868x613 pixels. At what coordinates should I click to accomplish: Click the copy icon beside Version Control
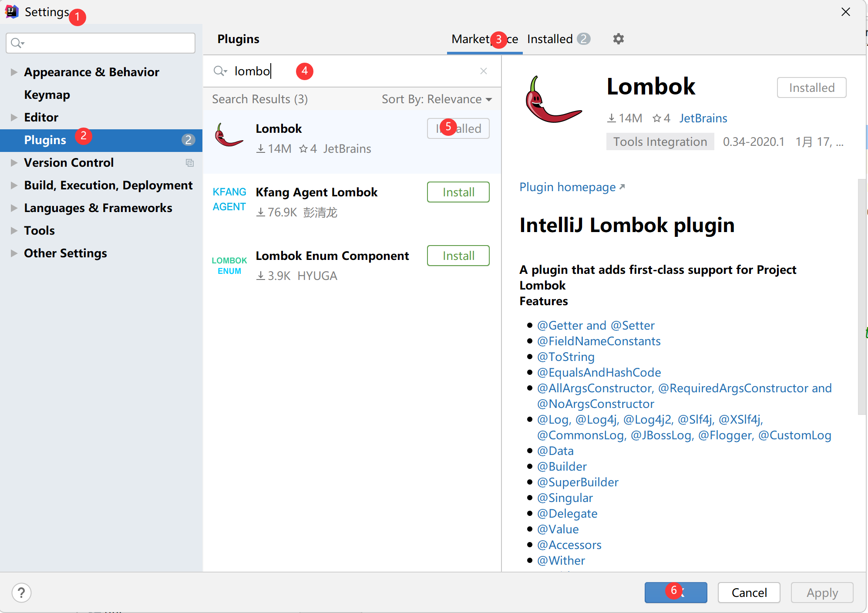pos(189,163)
